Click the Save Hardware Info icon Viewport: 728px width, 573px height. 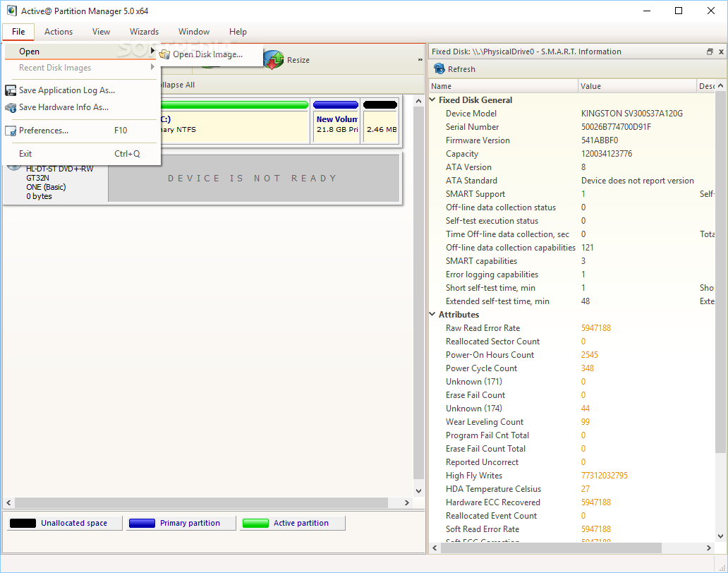coord(10,107)
